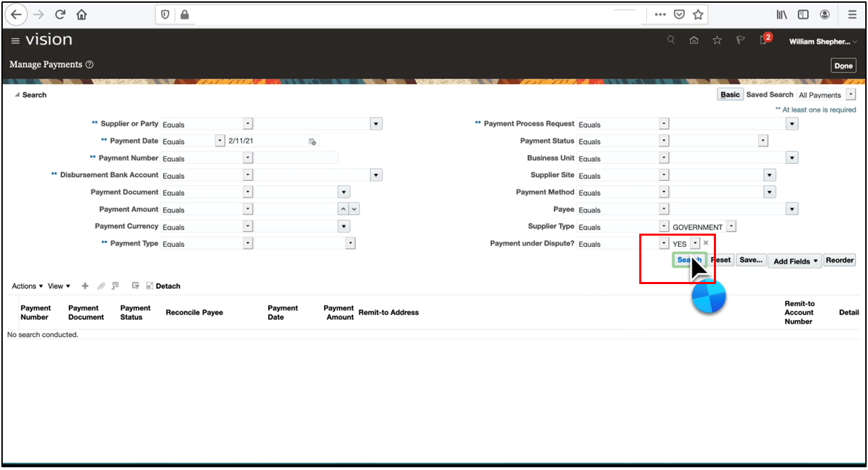
Task: Expand the Saved Search All Payments dropdown
Action: pyautogui.click(x=851, y=95)
